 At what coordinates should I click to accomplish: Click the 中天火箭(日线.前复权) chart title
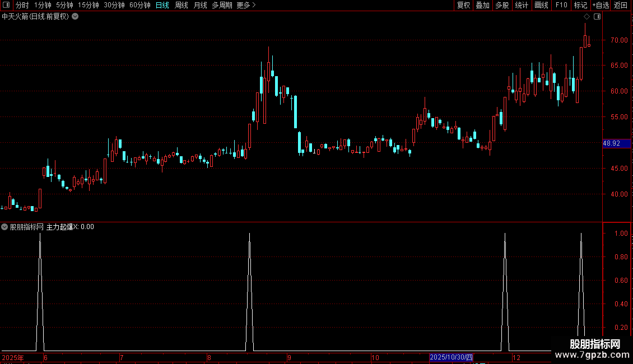[35, 17]
